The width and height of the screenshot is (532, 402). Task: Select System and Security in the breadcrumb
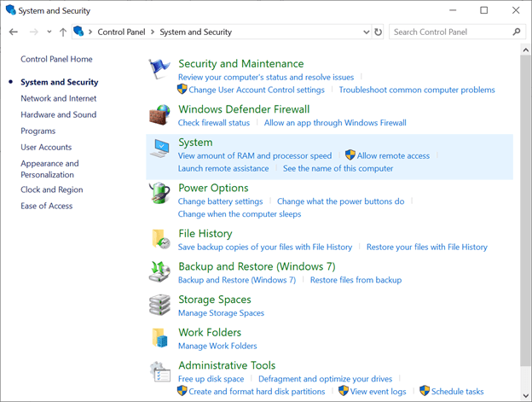pyautogui.click(x=196, y=32)
